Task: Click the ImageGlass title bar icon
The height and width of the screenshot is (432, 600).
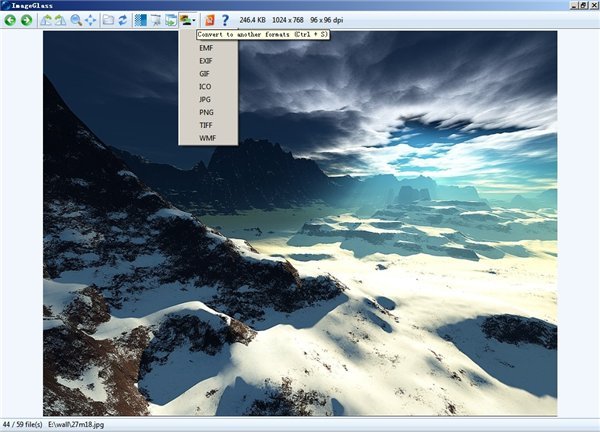Action: [5, 5]
